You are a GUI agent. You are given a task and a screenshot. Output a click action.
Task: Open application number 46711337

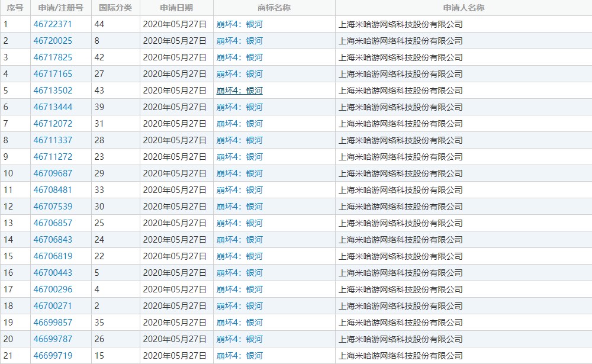[53, 140]
